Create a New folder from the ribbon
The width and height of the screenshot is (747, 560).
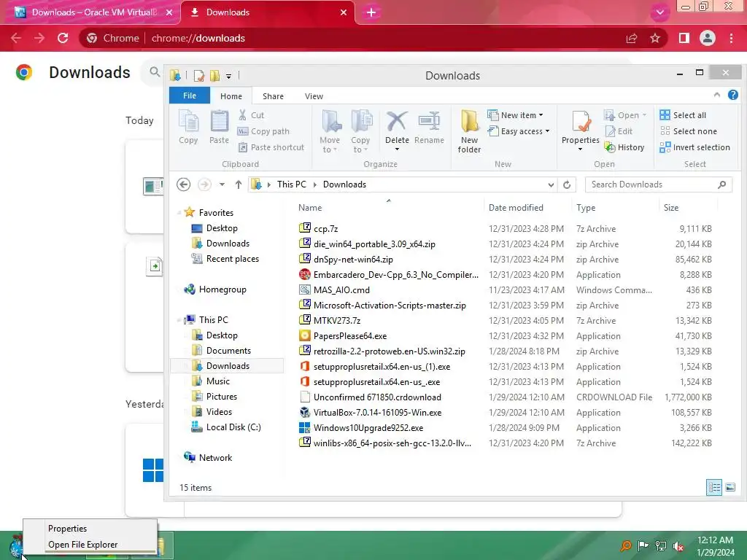click(469, 131)
